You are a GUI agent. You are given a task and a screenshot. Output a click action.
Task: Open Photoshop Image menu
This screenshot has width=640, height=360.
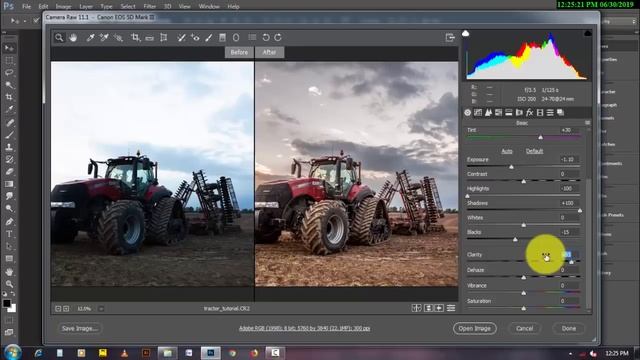coord(63,7)
